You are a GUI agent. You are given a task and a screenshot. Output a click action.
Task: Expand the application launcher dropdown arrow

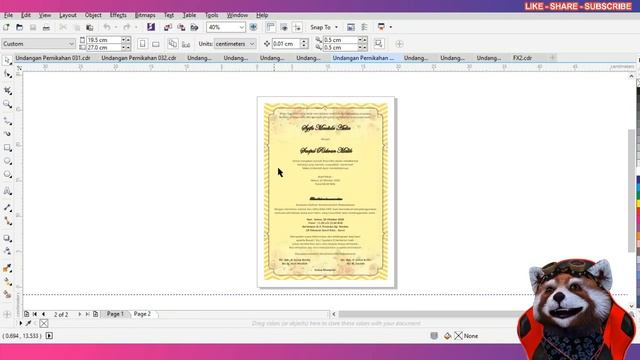click(391, 27)
